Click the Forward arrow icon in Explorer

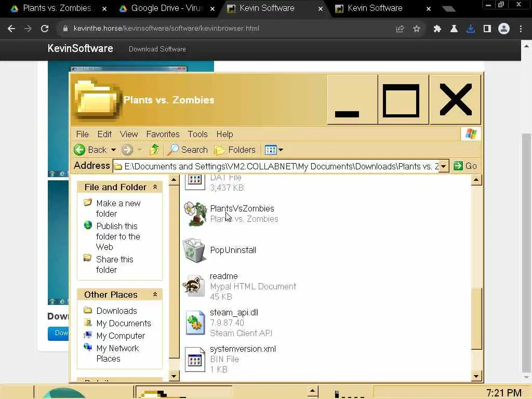(127, 150)
